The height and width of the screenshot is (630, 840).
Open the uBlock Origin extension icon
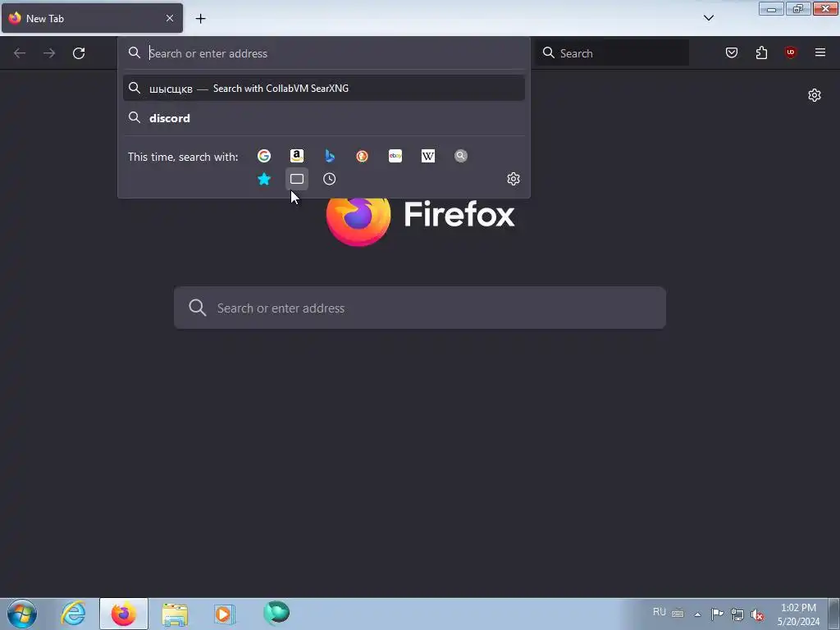[790, 52]
